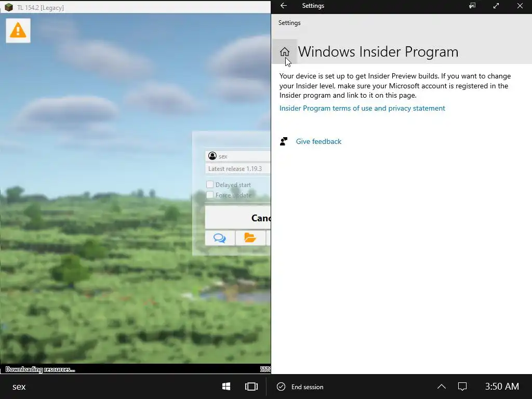The width and height of the screenshot is (532, 399).
Task: Open game folder with orange folder icon
Action: click(x=250, y=238)
